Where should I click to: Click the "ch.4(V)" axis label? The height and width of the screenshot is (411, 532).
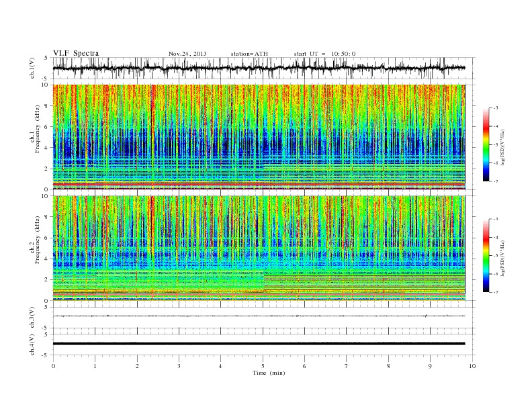click(x=32, y=345)
